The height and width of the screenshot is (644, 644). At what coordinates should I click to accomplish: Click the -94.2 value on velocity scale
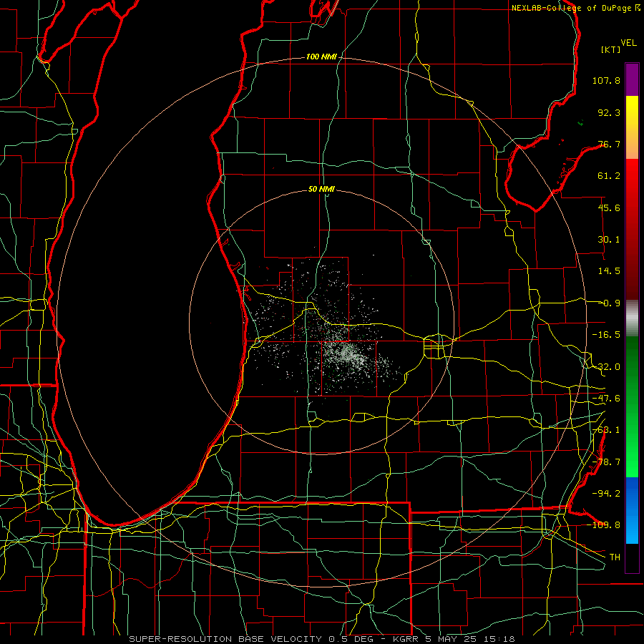point(606,494)
